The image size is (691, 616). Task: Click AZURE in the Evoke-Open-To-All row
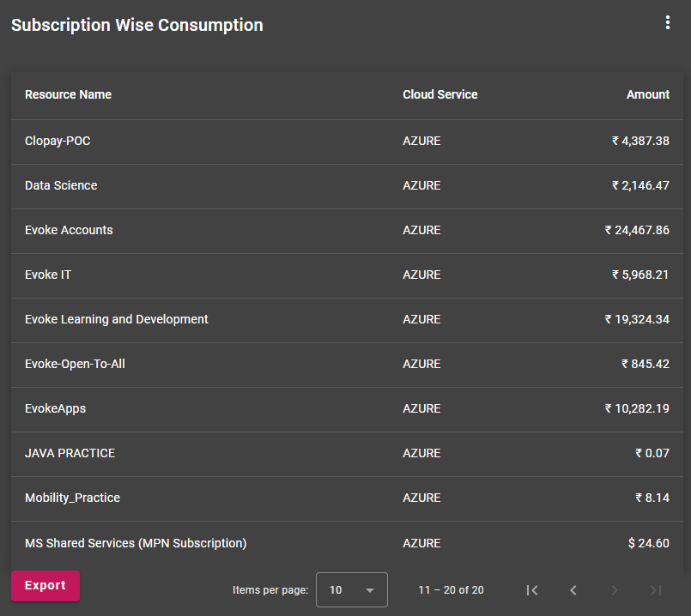[x=421, y=364]
